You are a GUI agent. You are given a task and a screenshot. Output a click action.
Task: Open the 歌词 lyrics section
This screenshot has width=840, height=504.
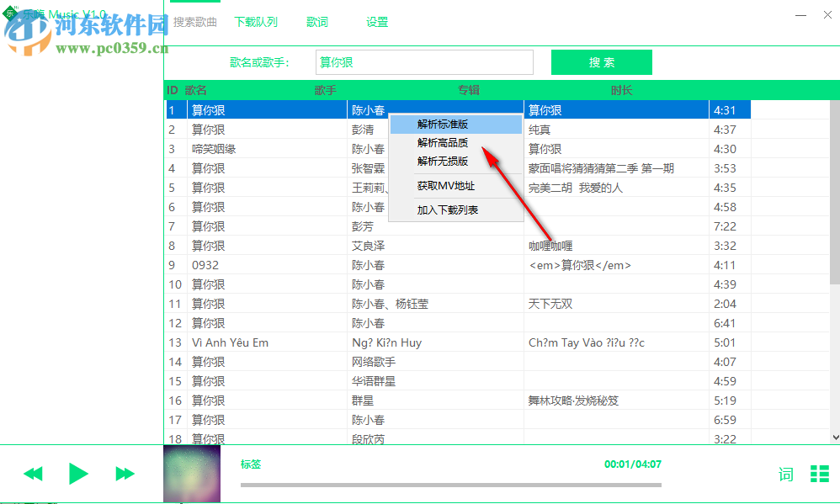(x=317, y=22)
